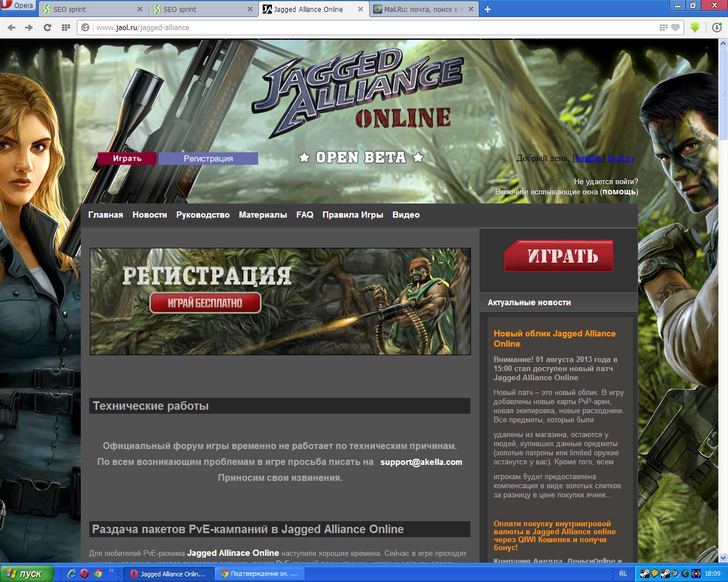Image resolution: width=728 pixels, height=582 pixels.
Task: Click the purple Регистрация button
Action: click(x=208, y=159)
